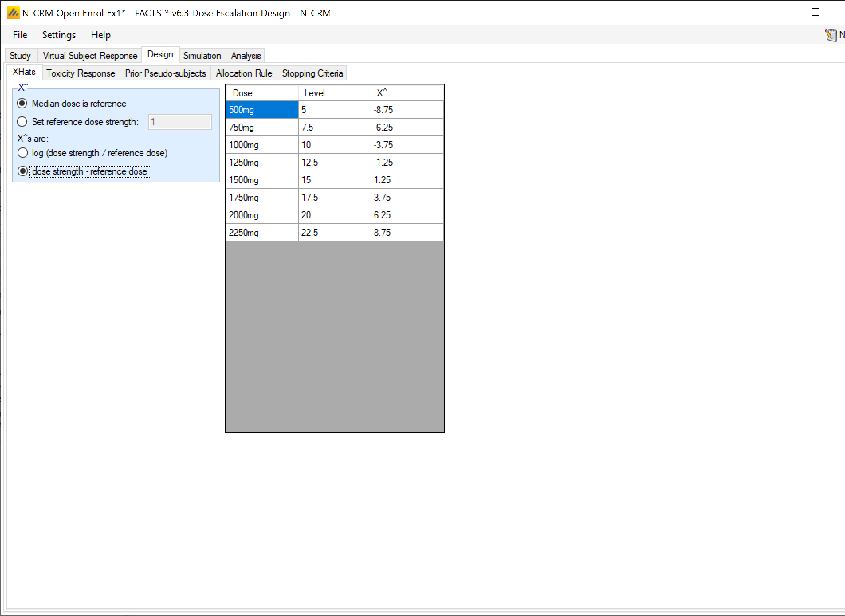Open the Simulation tab
Screen dimensions: 845x616
202,56
